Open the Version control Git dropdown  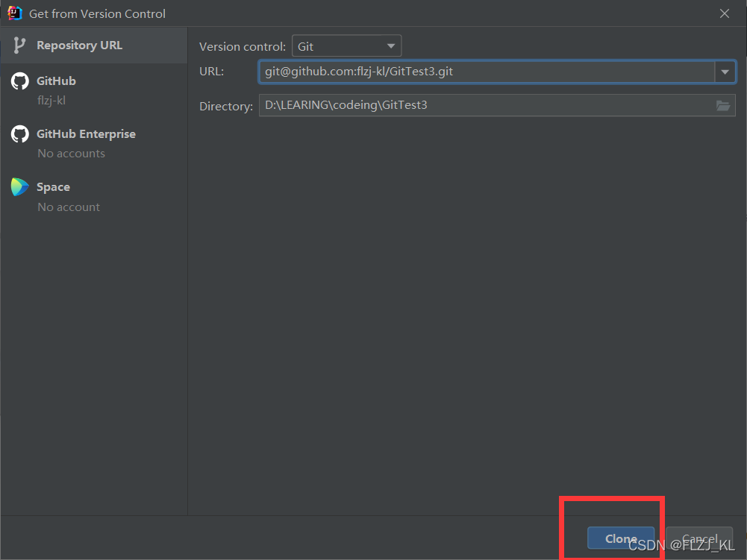click(x=346, y=46)
